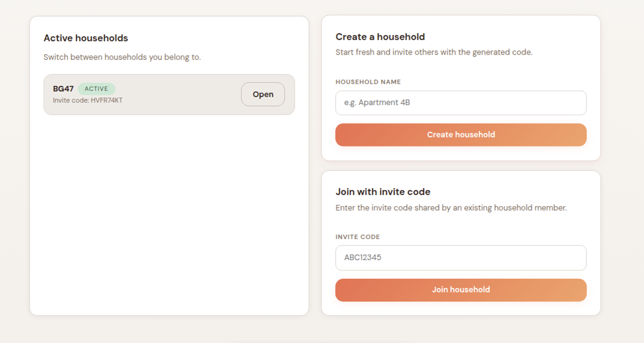644x343 pixels.
Task: Click the HOUSEHOLD NAME input field
Action: tap(461, 103)
